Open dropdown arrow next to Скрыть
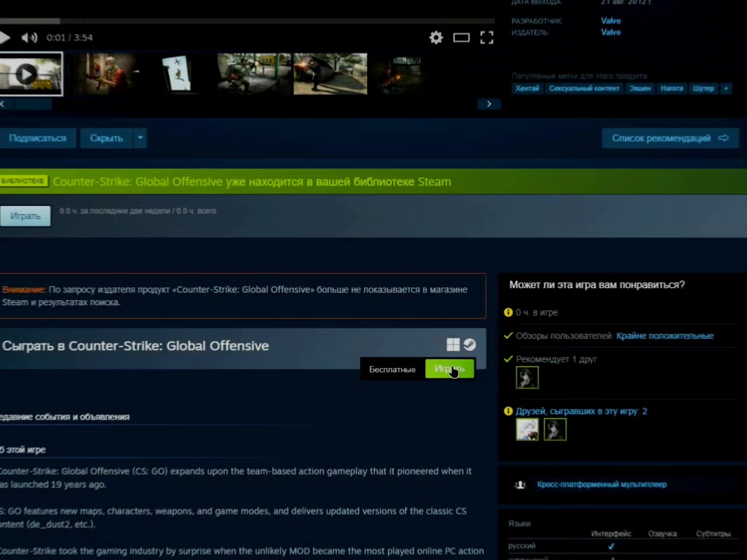Screen dimensions: 747x560 (x=140, y=138)
